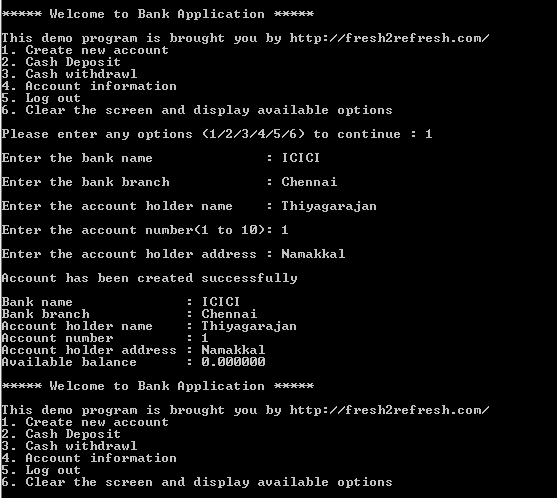
Task: Click the entered bank branch Chennai
Action: tap(309, 182)
